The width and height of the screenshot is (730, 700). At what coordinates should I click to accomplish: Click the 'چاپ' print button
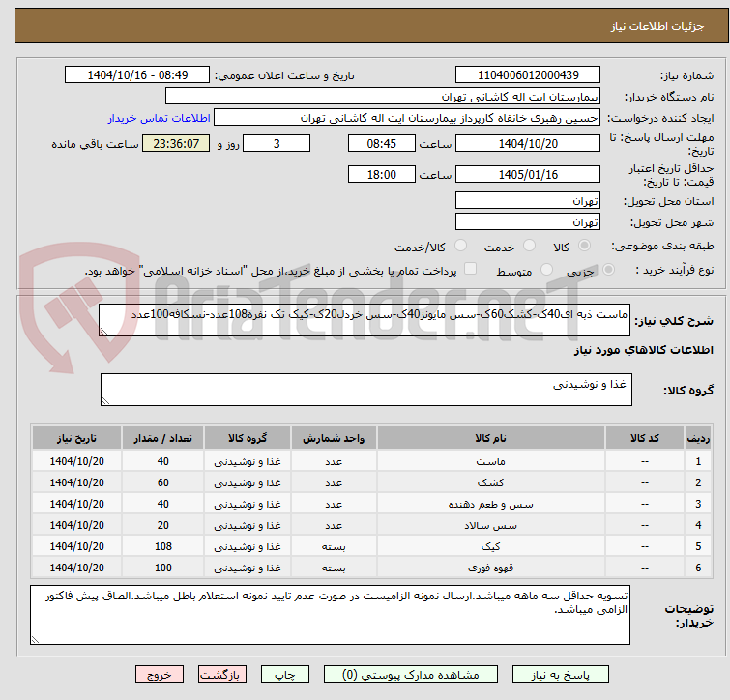point(285,674)
